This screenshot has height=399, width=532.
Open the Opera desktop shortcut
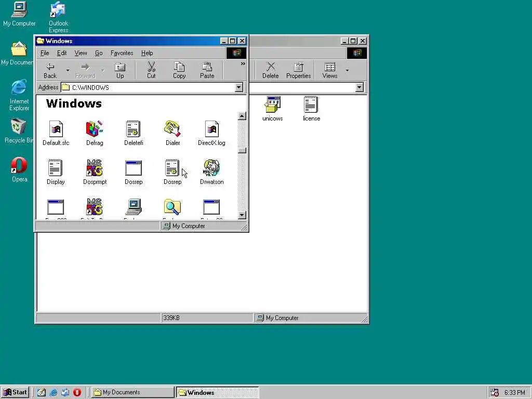tap(19, 169)
